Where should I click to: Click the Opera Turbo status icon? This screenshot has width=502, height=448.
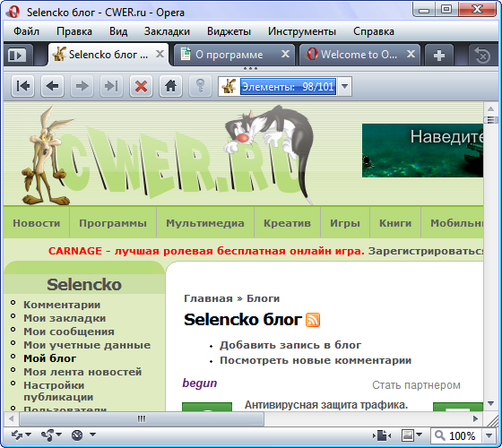(x=77, y=435)
